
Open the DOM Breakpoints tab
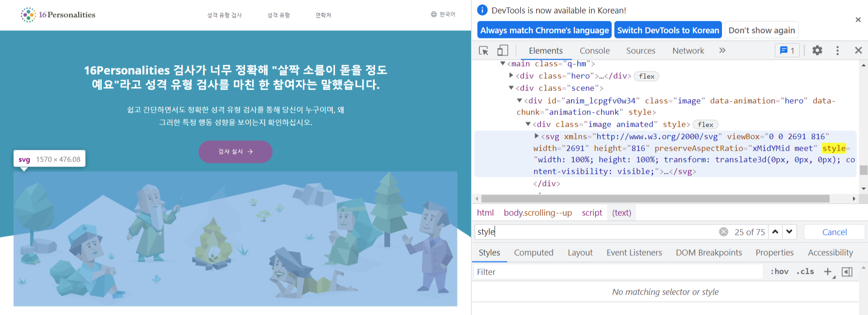pos(709,253)
